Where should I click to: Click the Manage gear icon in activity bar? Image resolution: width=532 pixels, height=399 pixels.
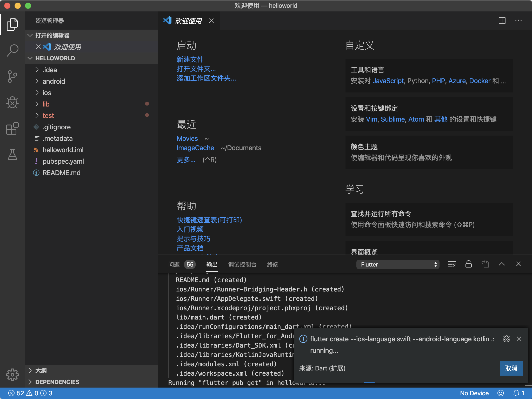click(12, 375)
